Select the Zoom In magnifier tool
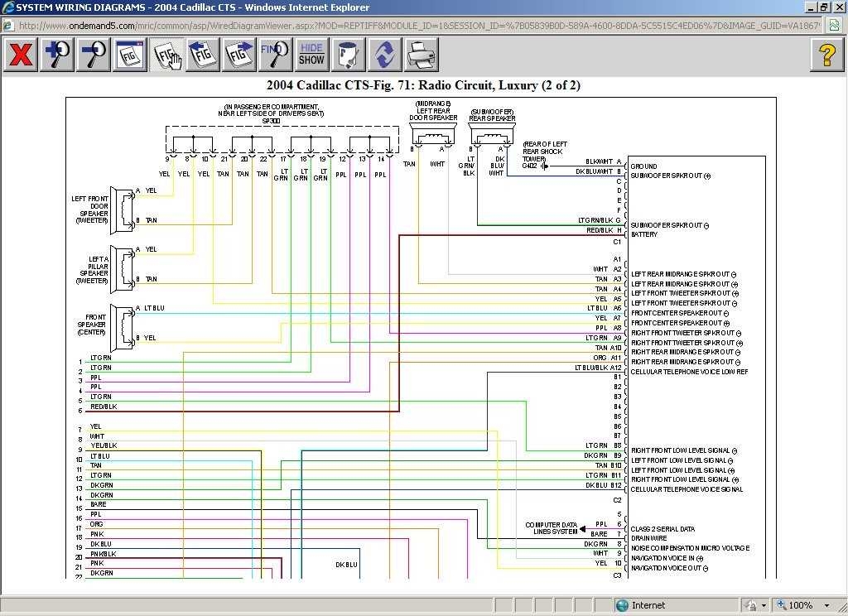The image size is (848, 616). (x=56, y=55)
